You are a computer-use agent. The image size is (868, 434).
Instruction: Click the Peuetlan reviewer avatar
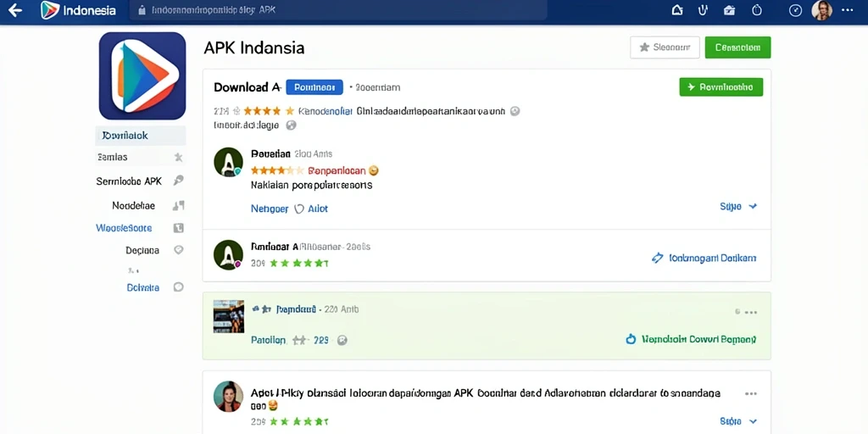[x=229, y=162]
